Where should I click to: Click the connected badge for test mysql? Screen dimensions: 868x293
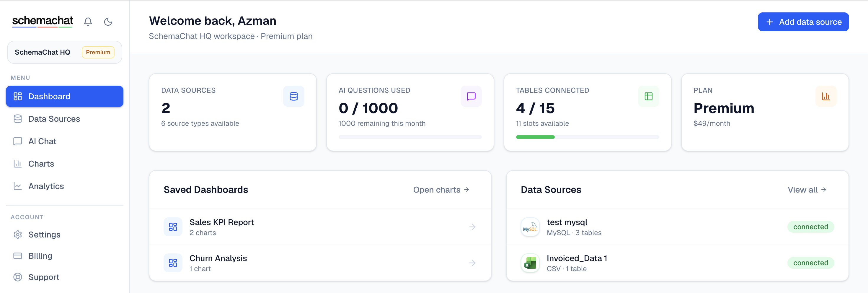[x=810, y=227]
